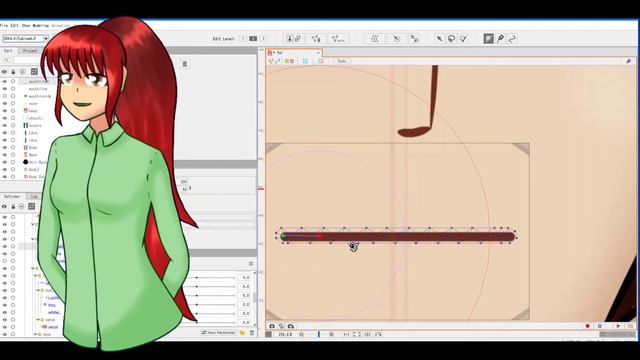Click the New Parameter button

click(219, 333)
